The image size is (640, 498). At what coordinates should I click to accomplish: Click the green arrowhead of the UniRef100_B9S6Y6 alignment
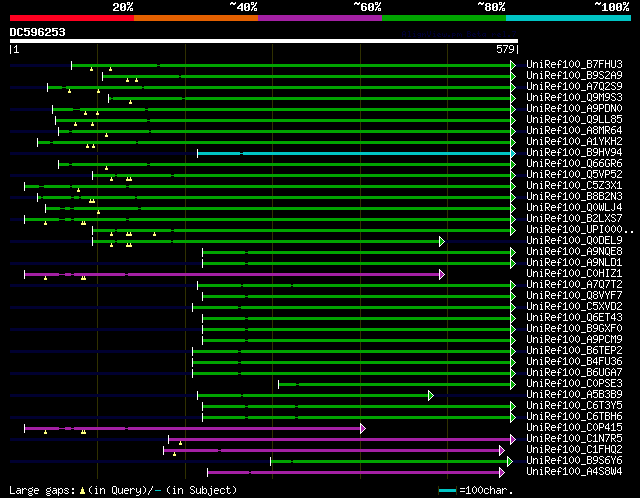(x=509, y=461)
